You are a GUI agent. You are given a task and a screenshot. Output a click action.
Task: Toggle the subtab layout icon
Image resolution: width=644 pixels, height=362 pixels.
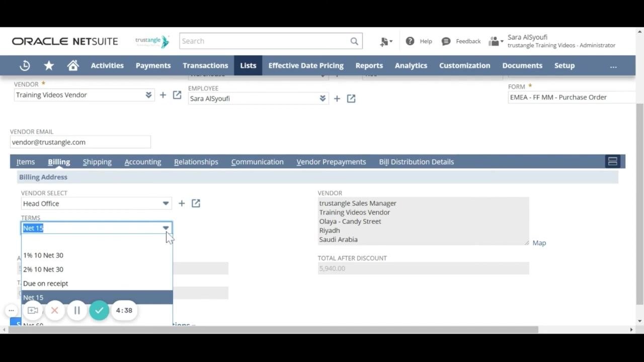[x=612, y=161]
